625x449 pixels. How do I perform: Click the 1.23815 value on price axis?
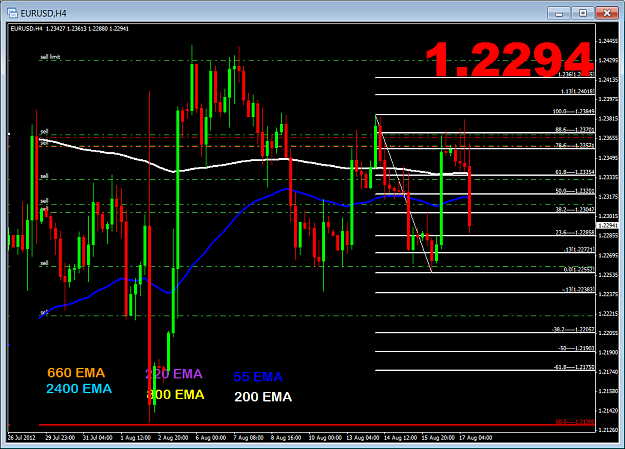pyautogui.click(x=608, y=119)
